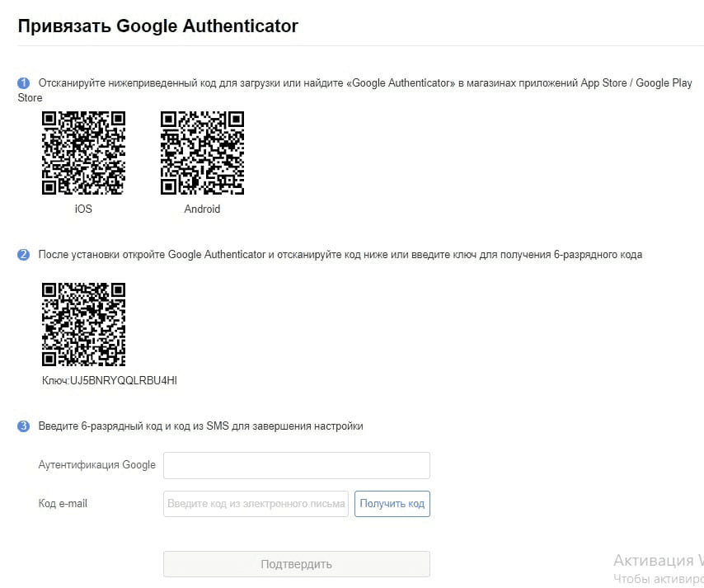Image resolution: width=704 pixels, height=588 pixels.
Task: Click the Подтвердить button
Action: [x=296, y=564]
